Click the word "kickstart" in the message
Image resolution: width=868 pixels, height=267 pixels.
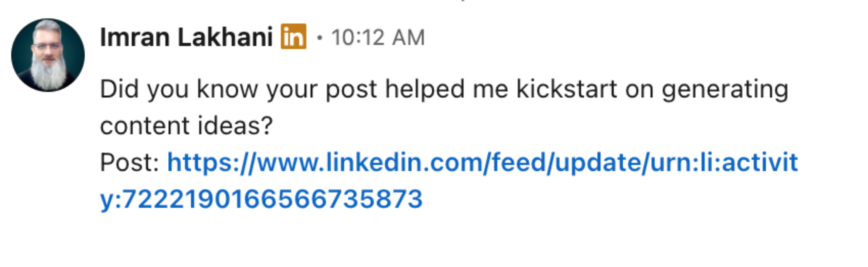pos(567,89)
